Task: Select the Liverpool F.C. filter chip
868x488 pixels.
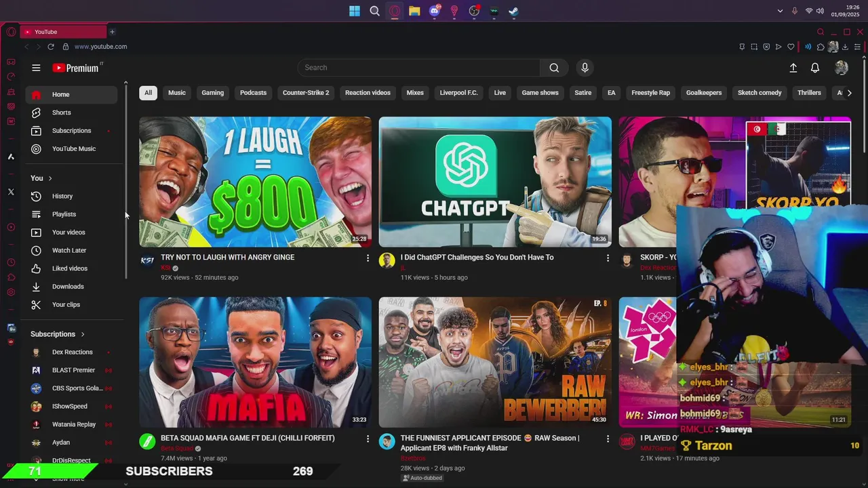Action: tap(458, 93)
